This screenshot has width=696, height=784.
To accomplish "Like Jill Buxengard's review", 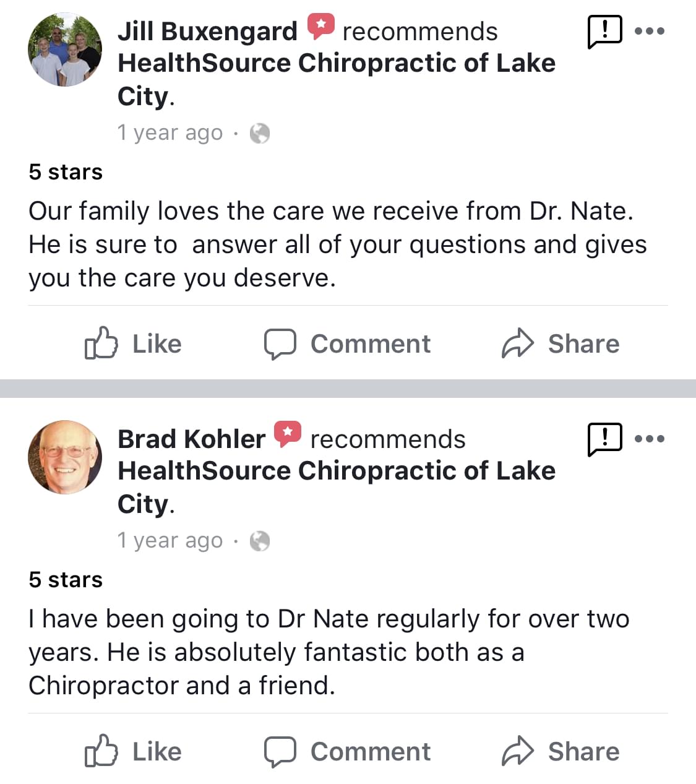I will [133, 343].
